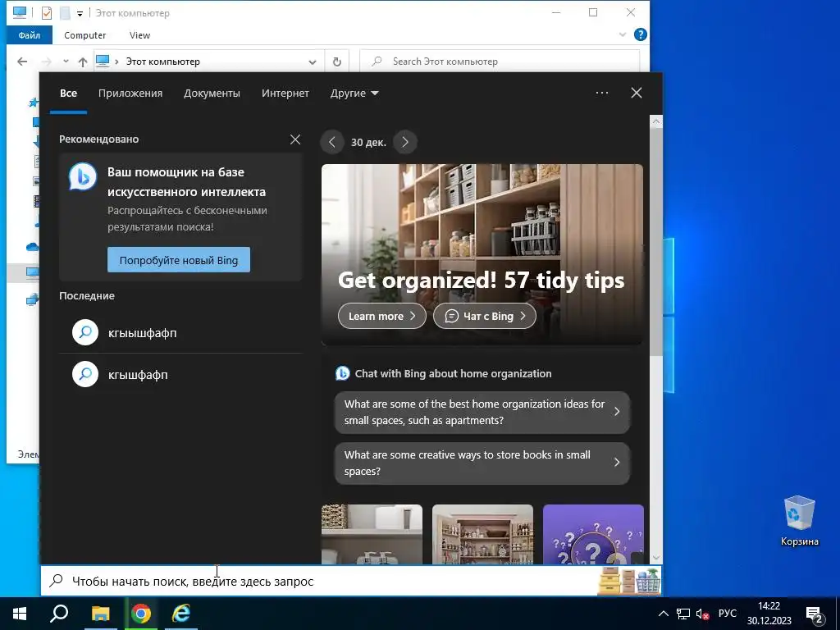Click the Learn more button
The image size is (840, 630).
click(x=382, y=316)
